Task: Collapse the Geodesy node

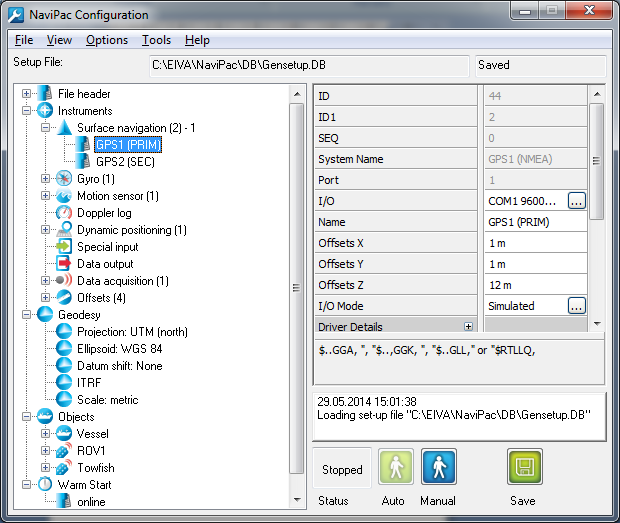Action: 26,315
